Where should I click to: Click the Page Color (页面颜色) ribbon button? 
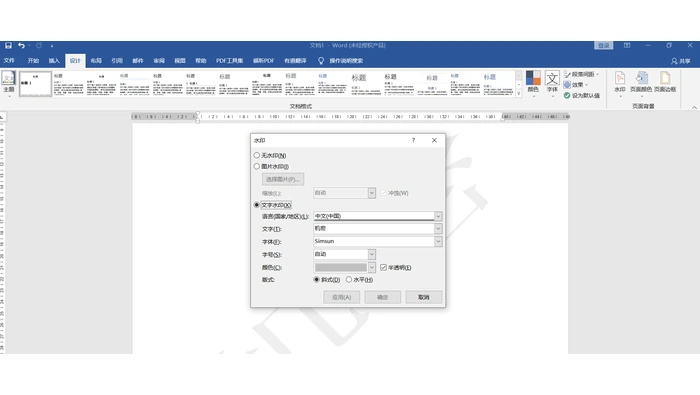(x=641, y=83)
